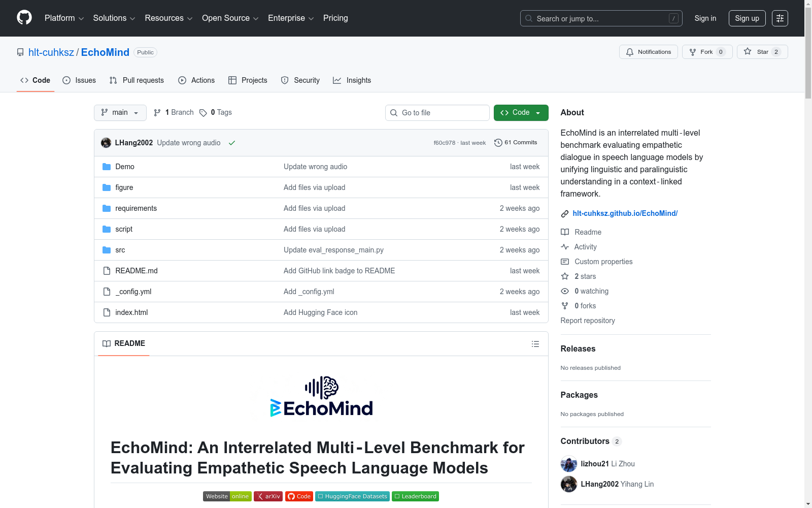This screenshot has height=508, width=812.
Task: Open the 61 Commits history link
Action: [516, 143]
